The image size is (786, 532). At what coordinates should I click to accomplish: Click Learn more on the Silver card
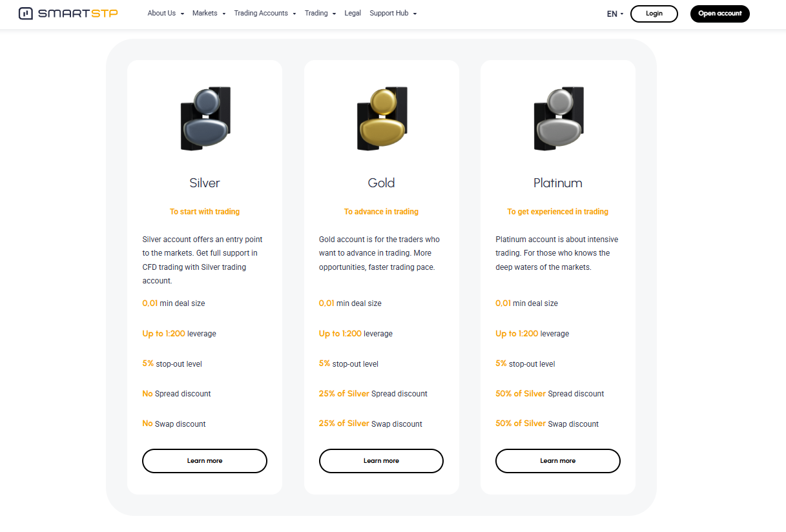pyautogui.click(x=204, y=460)
